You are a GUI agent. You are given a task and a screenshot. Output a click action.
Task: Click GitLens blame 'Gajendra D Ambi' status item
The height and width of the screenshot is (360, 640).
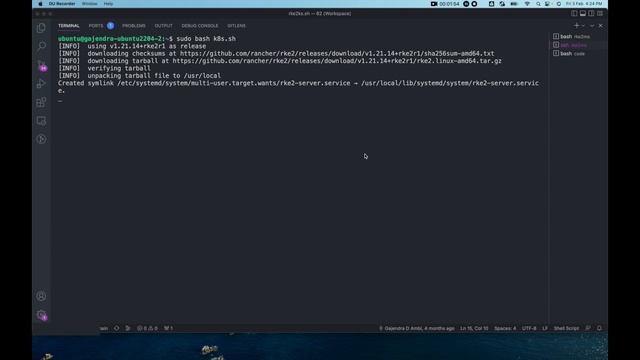(417, 328)
